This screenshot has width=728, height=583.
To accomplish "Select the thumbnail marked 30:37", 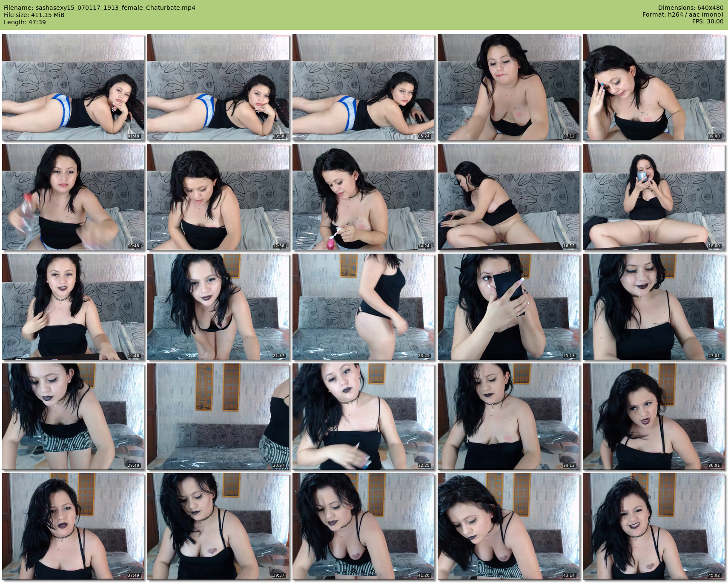I will (x=218, y=417).
